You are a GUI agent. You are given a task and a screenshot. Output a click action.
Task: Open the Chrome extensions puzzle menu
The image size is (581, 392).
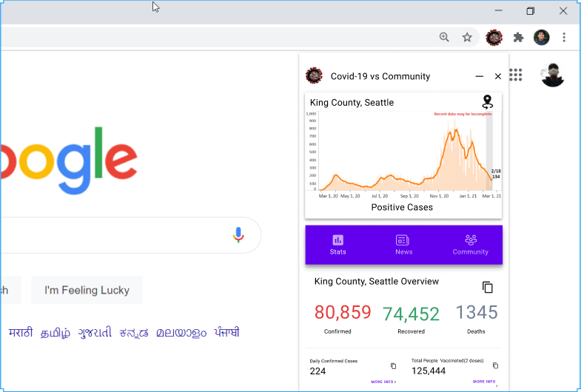click(518, 38)
